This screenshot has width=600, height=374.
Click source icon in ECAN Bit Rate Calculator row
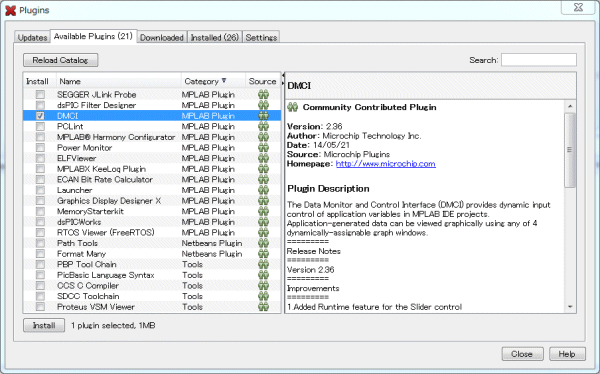(263, 179)
